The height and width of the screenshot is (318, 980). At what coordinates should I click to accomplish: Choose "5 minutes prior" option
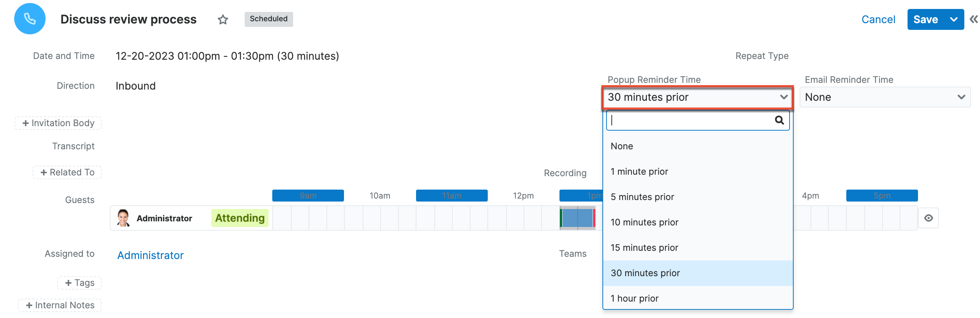coord(642,197)
